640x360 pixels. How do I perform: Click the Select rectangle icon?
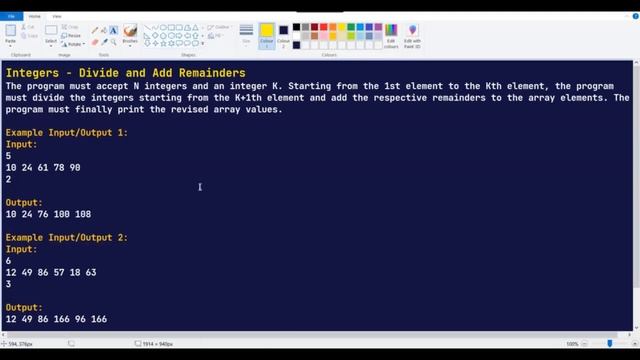(x=51, y=30)
